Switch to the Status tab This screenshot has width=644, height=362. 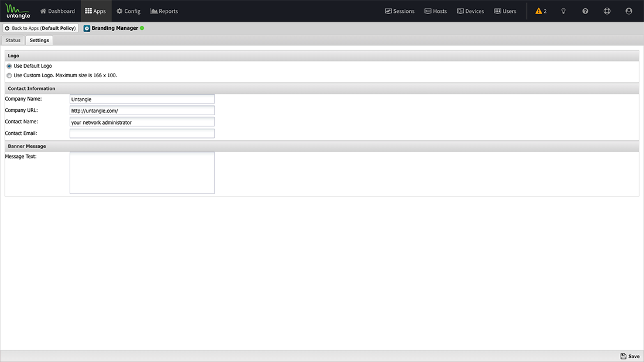(x=13, y=40)
